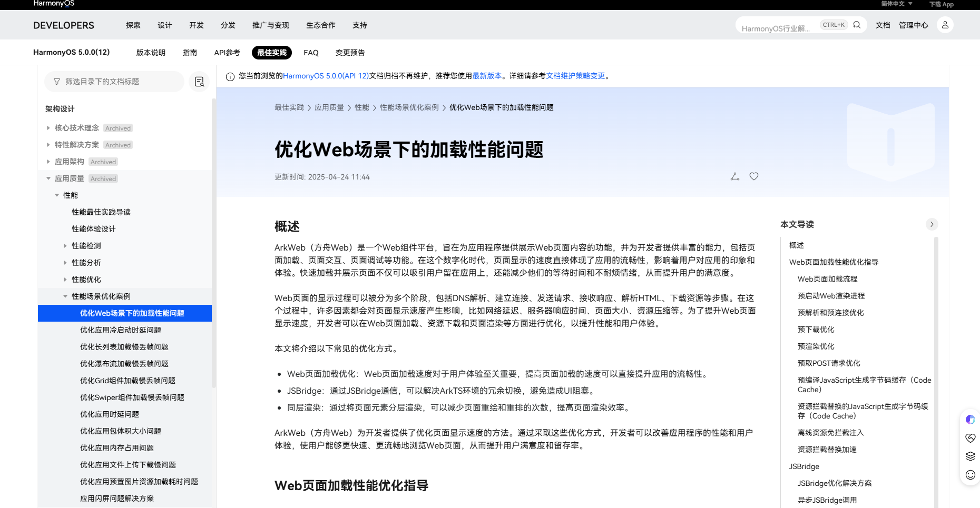Switch to 指南 tab

click(190, 53)
